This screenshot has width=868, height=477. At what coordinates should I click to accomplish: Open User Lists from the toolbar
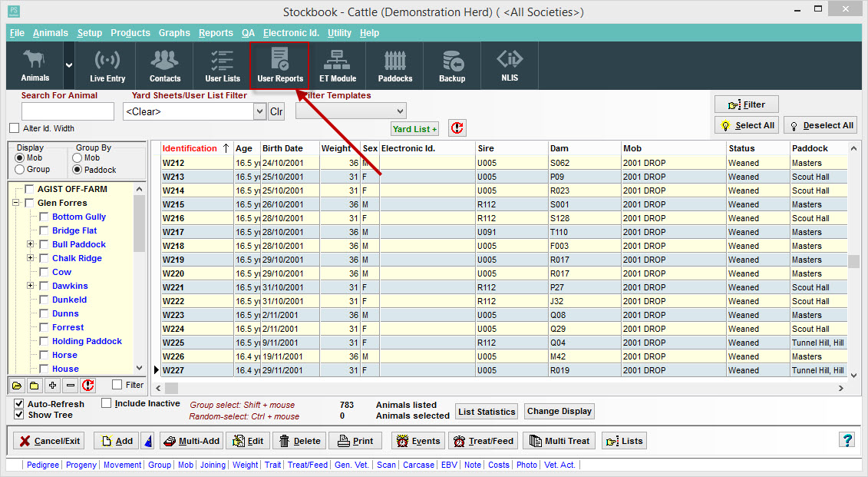tap(223, 66)
